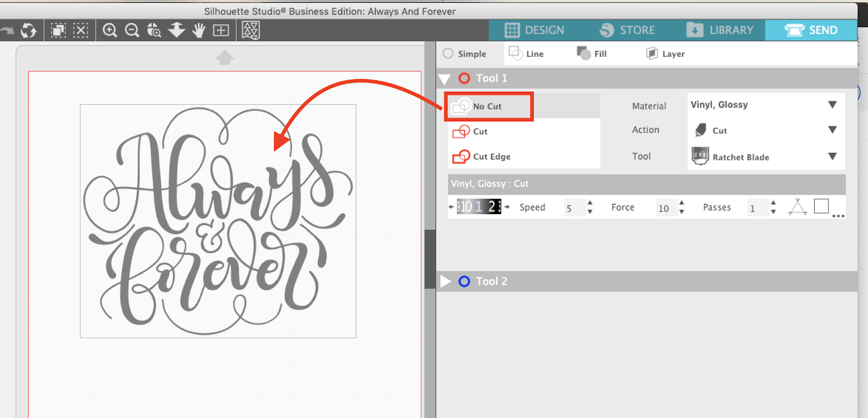Click the refresh circular arrows icon
The height and width of the screenshot is (418, 868).
click(x=29, y=30)
